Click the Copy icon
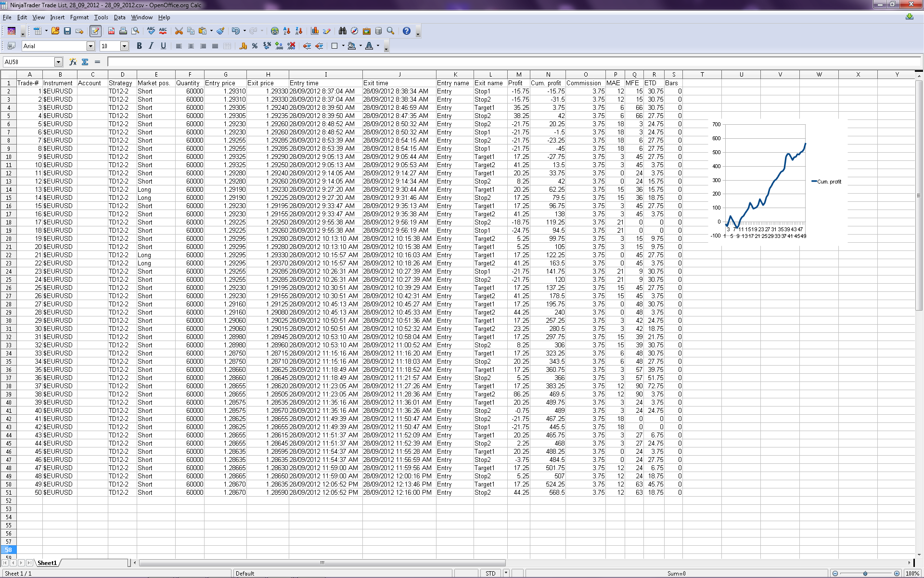This screenshot has width=924, height=578. 191,31
